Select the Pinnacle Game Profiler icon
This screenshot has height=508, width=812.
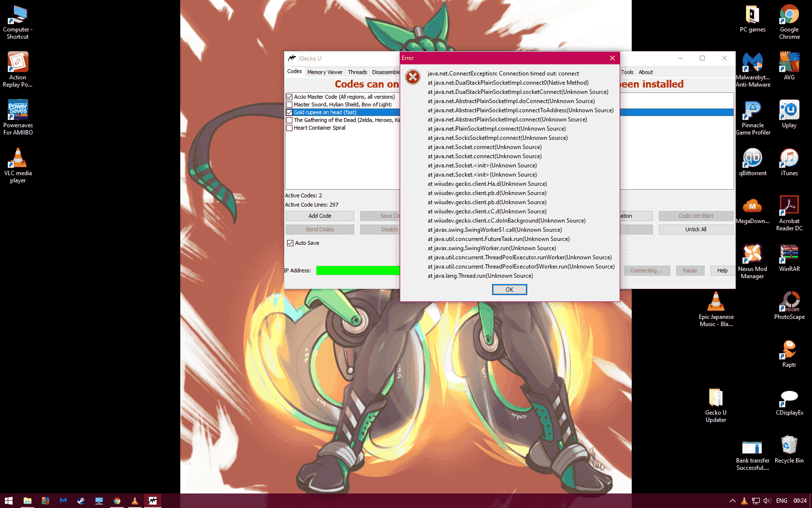753,118
